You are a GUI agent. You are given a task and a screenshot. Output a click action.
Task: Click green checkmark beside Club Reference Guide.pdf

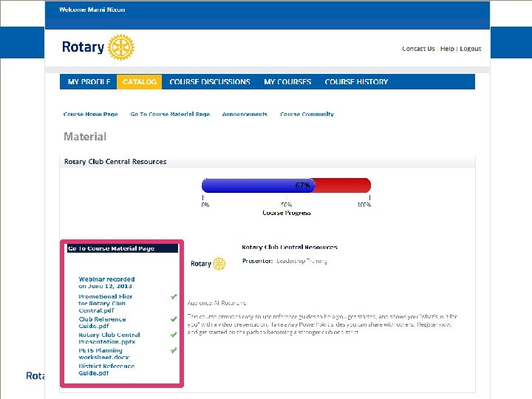(x=174, y=319)
